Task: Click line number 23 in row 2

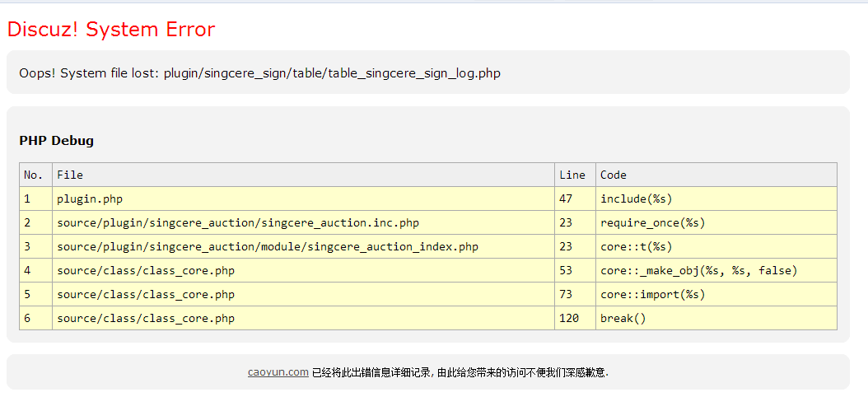Action: (575, 222)
